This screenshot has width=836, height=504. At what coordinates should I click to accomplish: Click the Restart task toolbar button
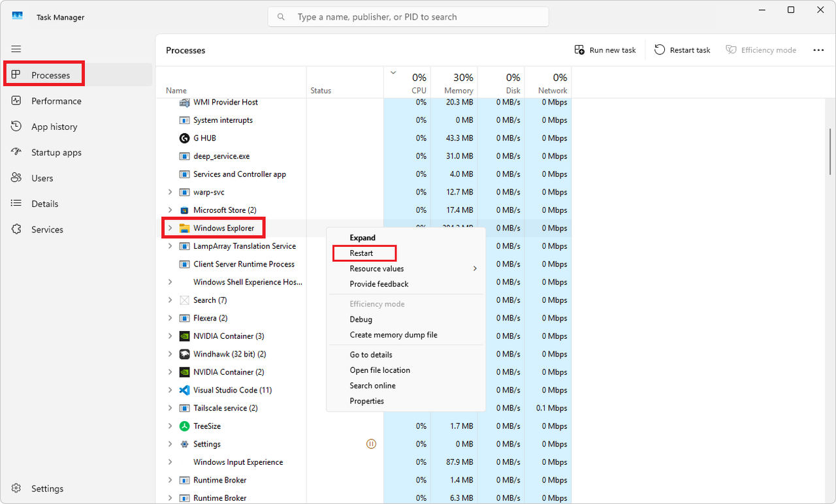pyautogui.click(x=683, y=50)
